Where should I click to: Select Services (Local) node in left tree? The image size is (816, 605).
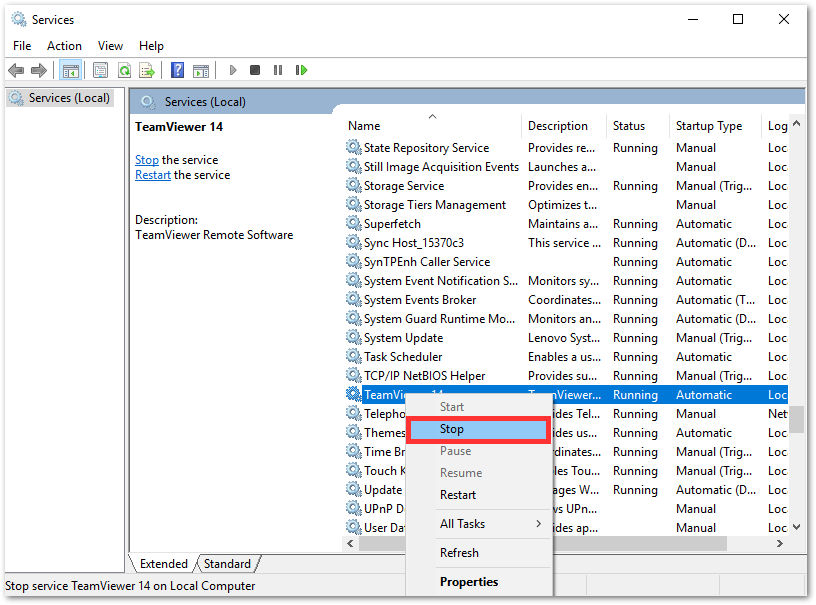tap(60, 98)
